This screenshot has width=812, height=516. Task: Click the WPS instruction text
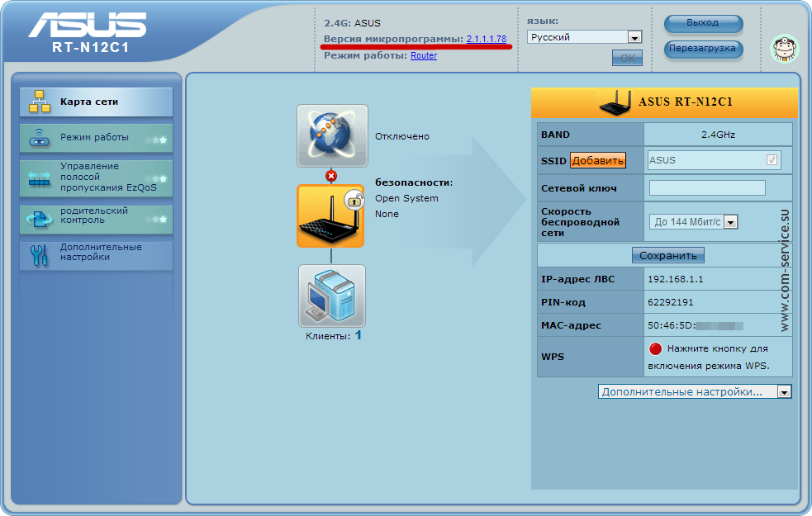pyautogui.click(x=709, y=357)
